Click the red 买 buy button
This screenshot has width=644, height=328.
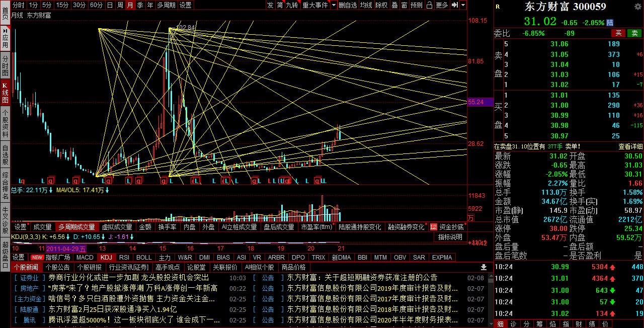point(618,33)
